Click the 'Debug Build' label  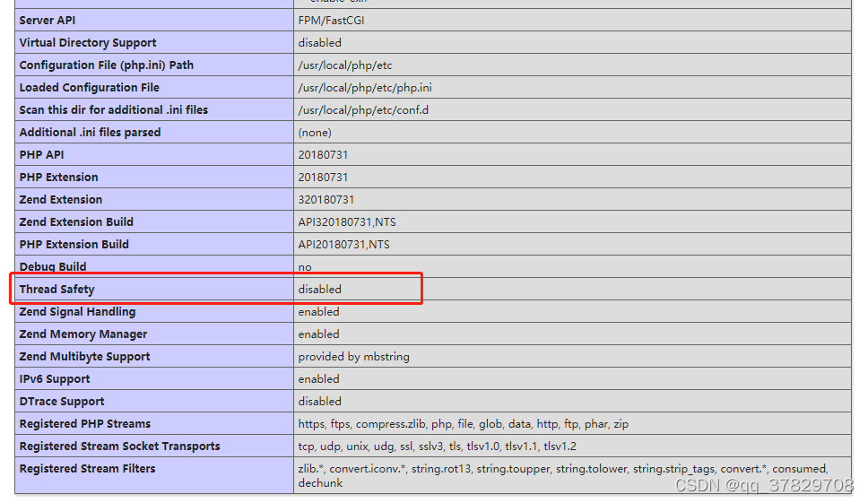[x=53, y=266]
